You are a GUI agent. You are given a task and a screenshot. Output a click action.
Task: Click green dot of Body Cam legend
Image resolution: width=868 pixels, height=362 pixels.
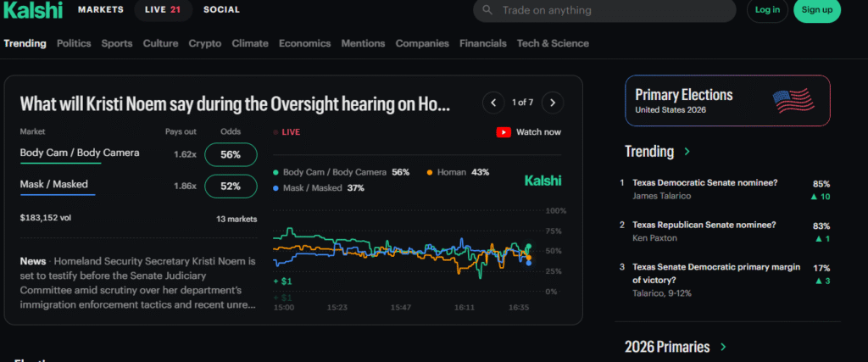tap(276, 172)
